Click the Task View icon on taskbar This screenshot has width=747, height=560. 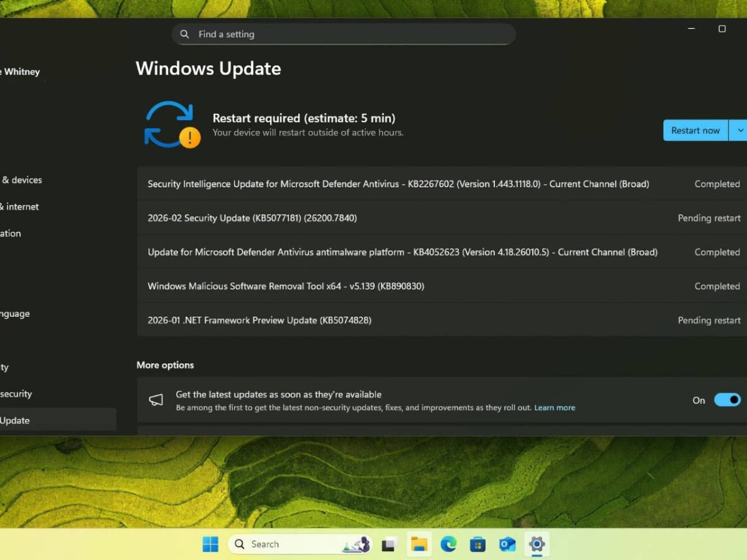tap(390, 544)
